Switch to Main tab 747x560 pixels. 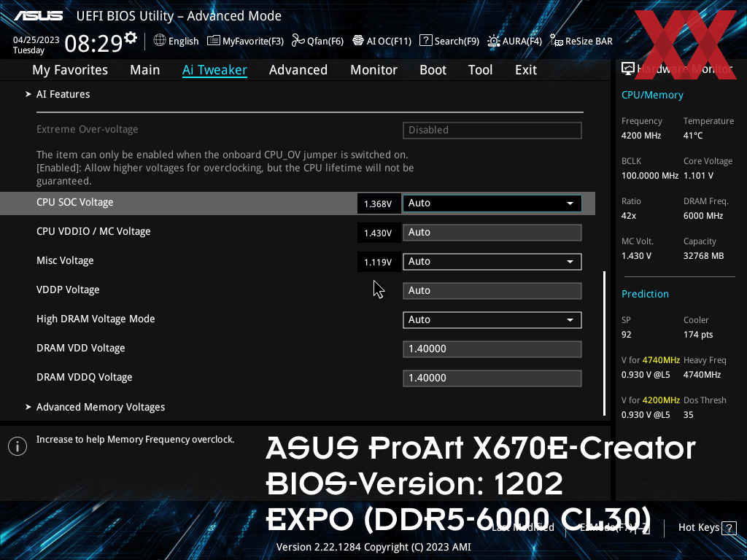(x=145, y=70)
